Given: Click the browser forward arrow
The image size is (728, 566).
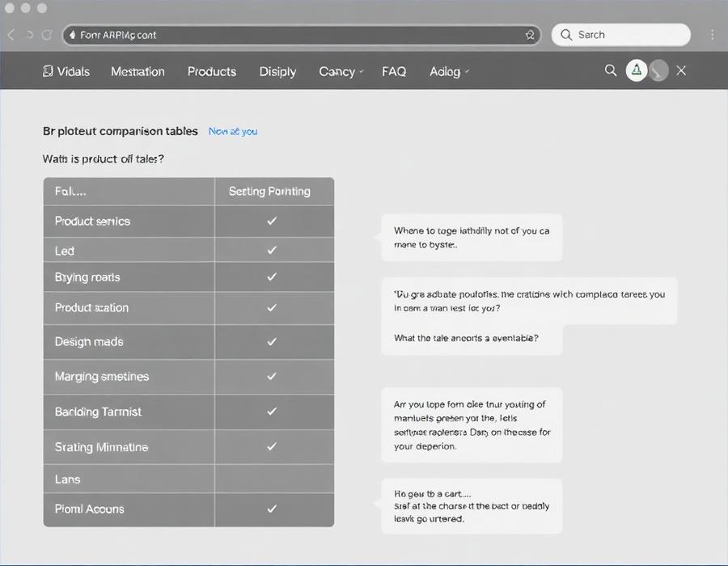Looking at the screenshot, I should click(x=30, y=35).
